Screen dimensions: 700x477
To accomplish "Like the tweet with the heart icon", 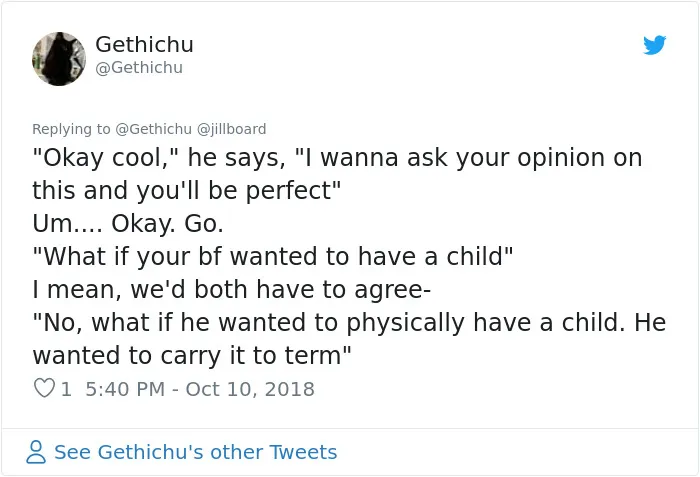I will tap(44, 388).
